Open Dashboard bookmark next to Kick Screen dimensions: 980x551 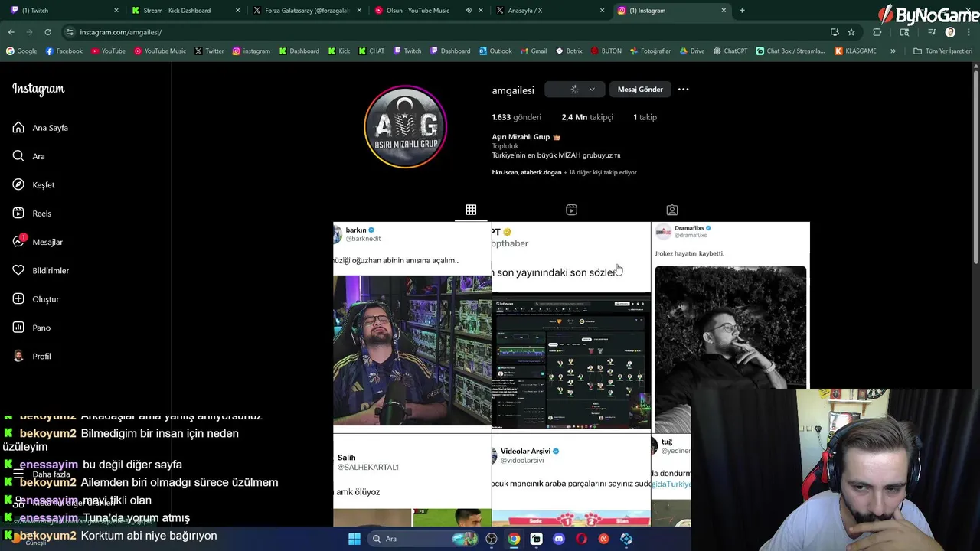[299, 51]
